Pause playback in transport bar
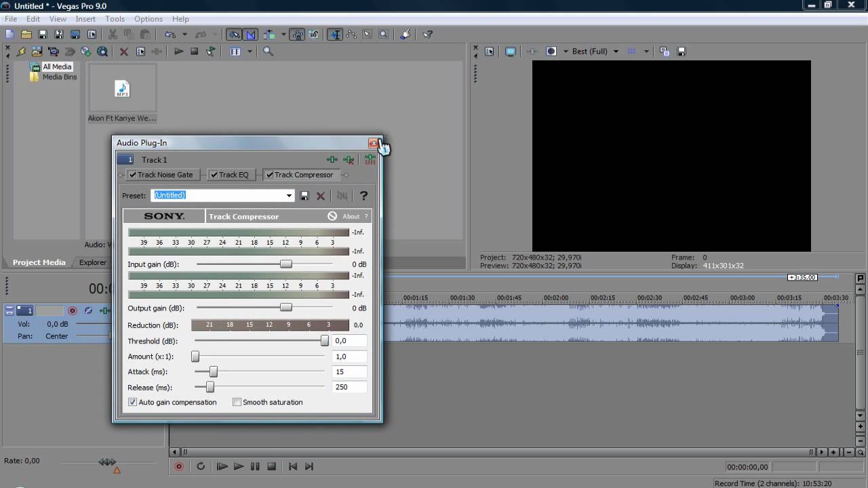 point(255,466)
